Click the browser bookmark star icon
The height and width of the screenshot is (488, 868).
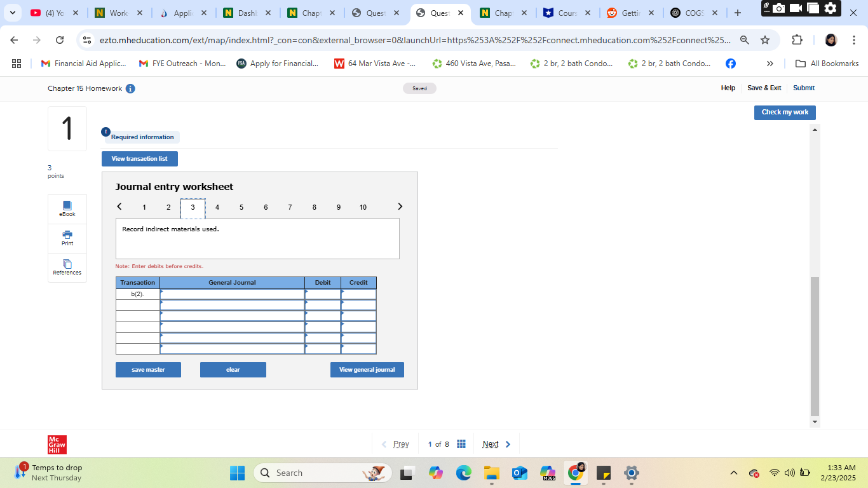765,40
